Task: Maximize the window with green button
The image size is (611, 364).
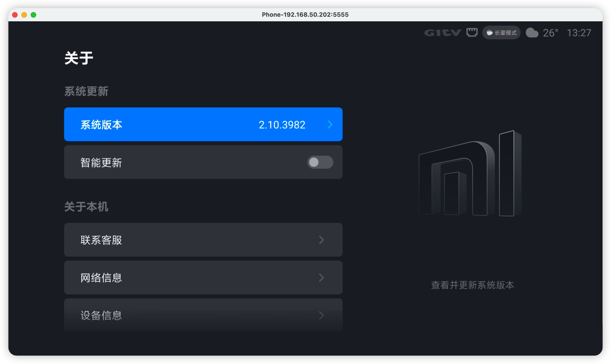Action: (34, 15)
